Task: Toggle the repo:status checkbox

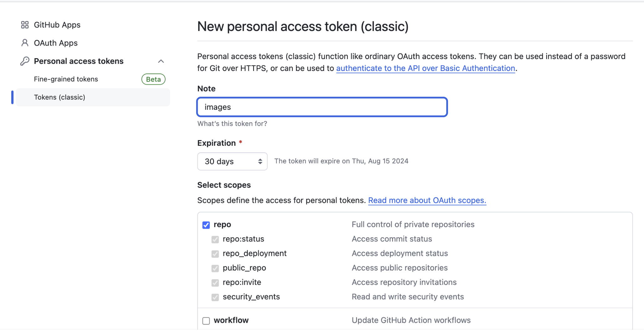Action: (215, 239)
